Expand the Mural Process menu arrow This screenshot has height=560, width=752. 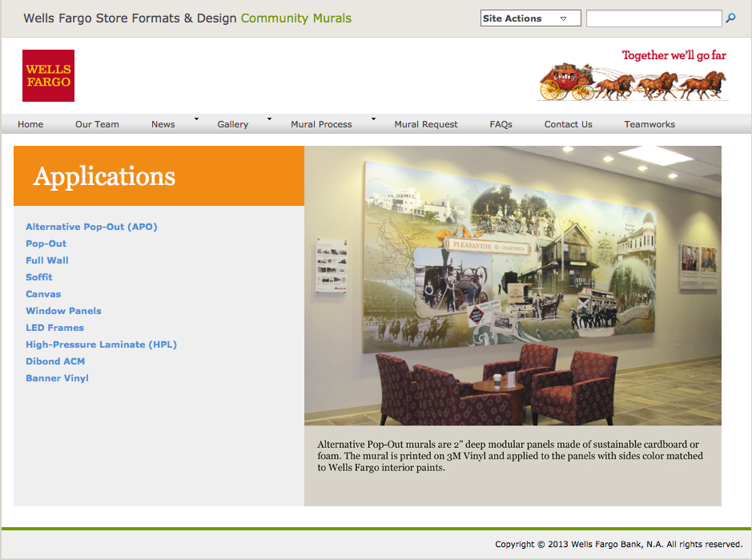pos(373,119)
